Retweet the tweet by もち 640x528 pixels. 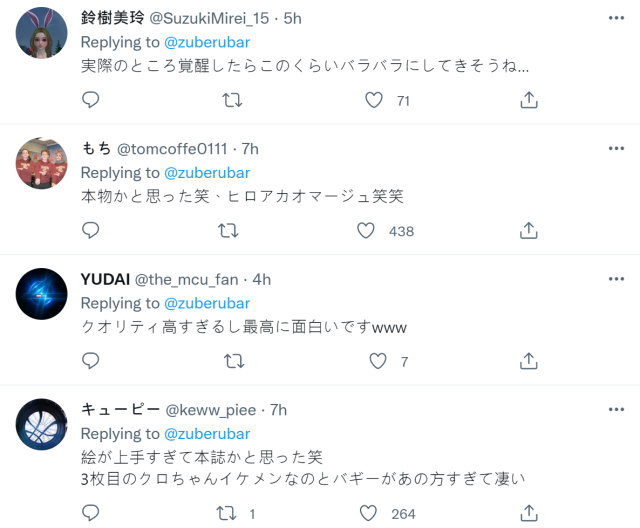point(228,231)
